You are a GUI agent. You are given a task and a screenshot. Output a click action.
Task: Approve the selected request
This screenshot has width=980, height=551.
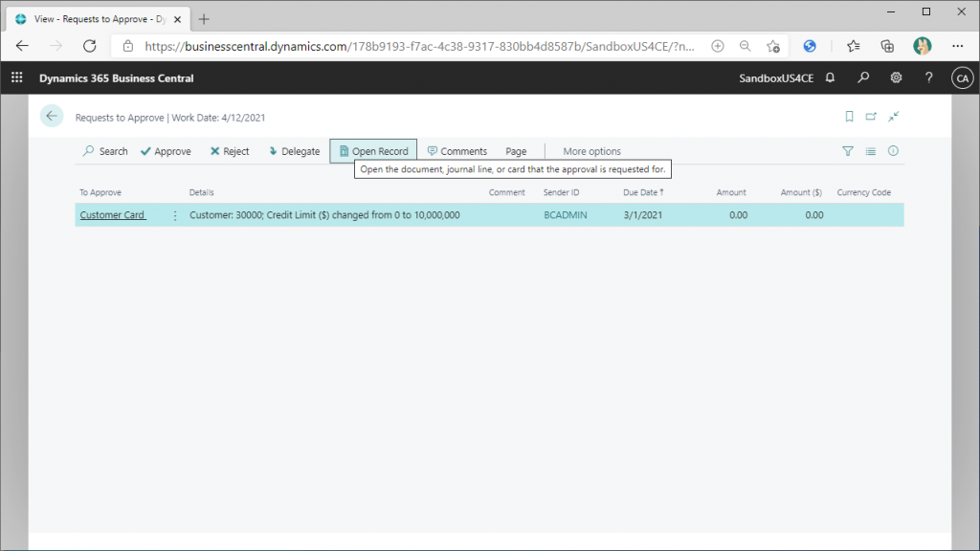(166, 151)
